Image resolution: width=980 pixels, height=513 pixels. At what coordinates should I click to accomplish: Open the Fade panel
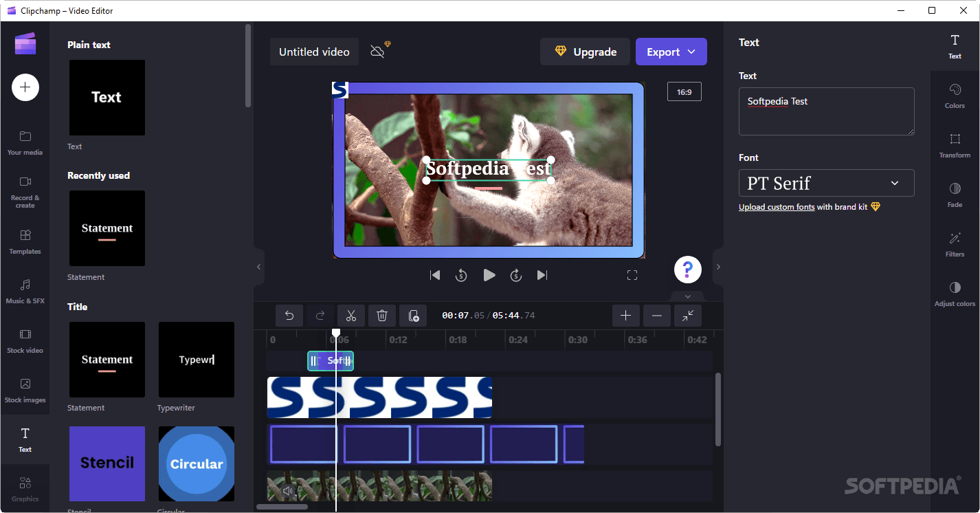955,195
